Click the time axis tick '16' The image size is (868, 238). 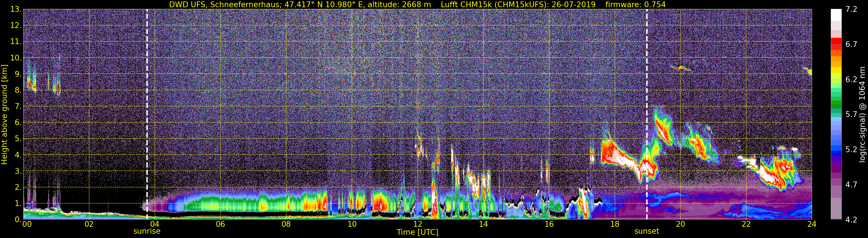coord(549,224)
